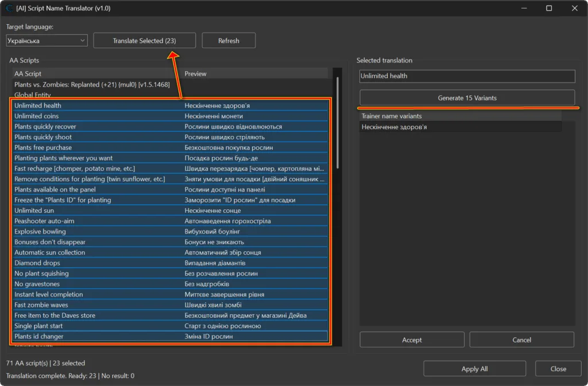The height and width of the screenshot is (386, 588).
Task: Click the app icon in title bar
Action: click(9, 8)
